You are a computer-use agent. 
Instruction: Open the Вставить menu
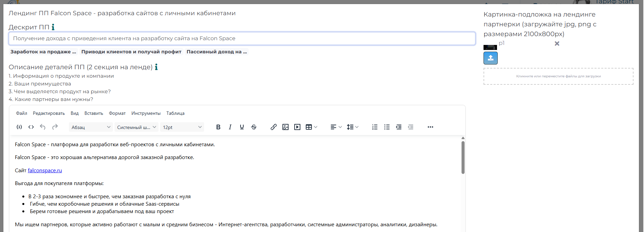tap(94, 113)
